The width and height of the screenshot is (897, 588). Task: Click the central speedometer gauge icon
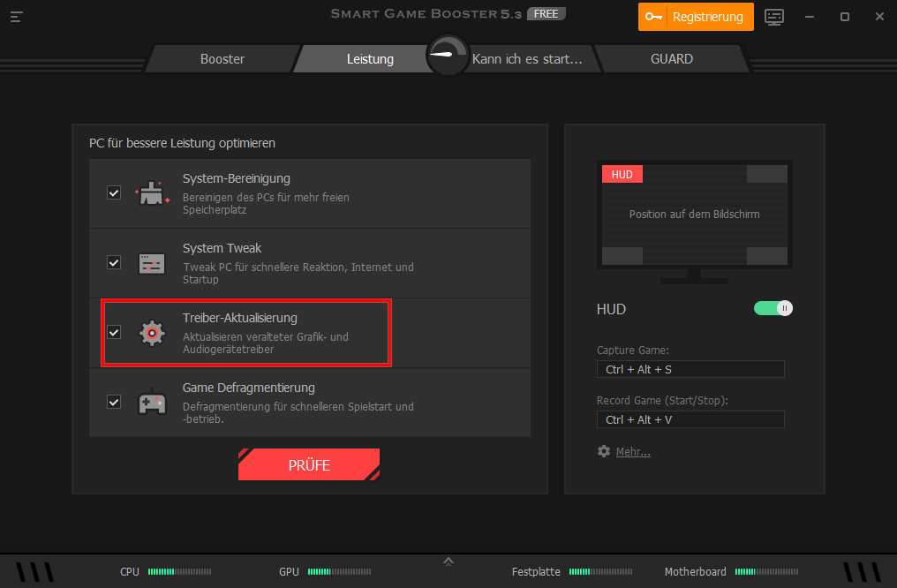click(x=448, y=56)
